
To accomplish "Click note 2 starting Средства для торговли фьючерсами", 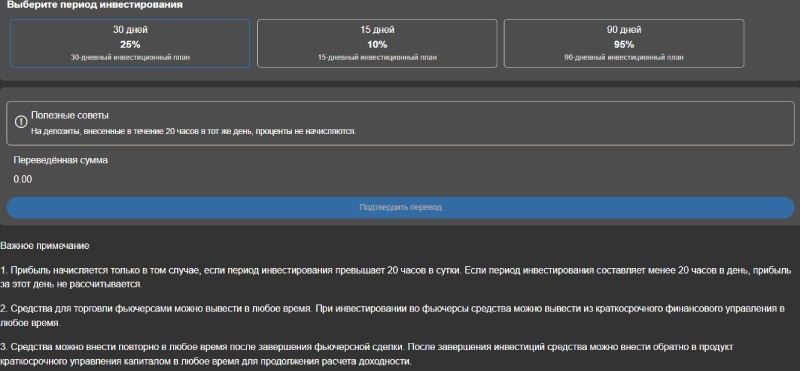I will (x=392, y=315).
